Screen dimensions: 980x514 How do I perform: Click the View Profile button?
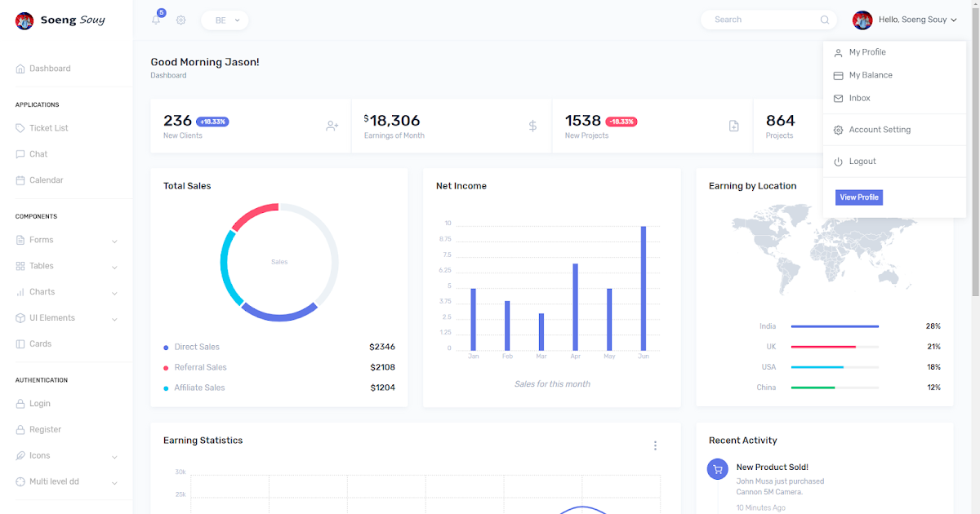click(x=858, y=197)
